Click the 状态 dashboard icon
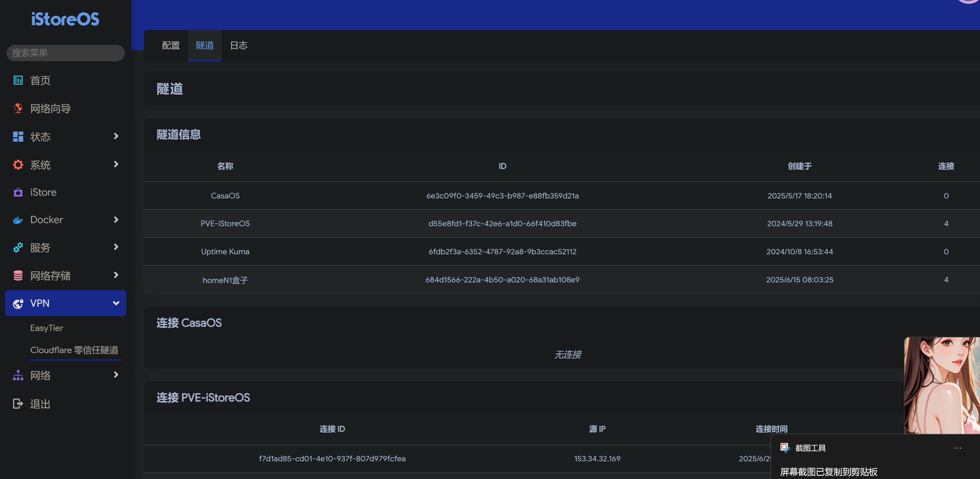Image resolution: width=980 pixels, height=479 pixels. coord(18,137)
